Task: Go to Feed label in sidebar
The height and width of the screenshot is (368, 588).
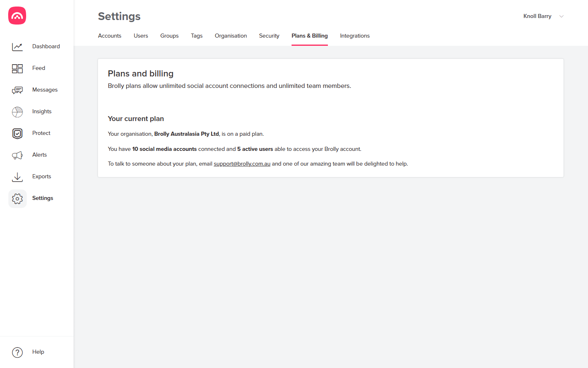Action: (39, 68)
